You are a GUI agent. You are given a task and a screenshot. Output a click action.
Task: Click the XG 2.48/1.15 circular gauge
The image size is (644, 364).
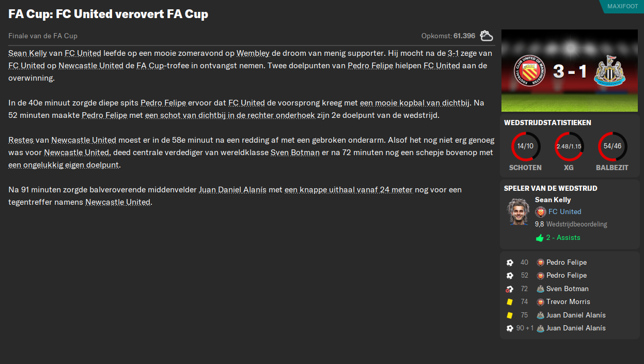[x=569, y=146]
